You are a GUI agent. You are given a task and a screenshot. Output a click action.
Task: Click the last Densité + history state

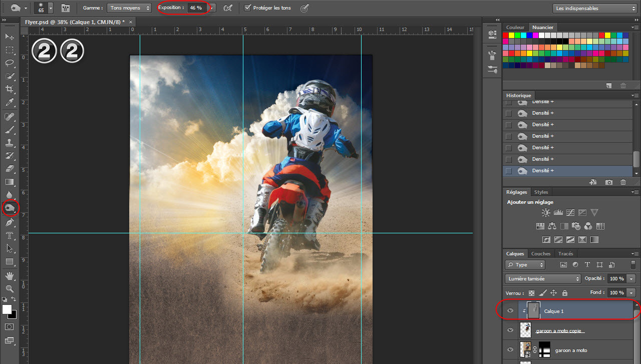pos(543,171)
